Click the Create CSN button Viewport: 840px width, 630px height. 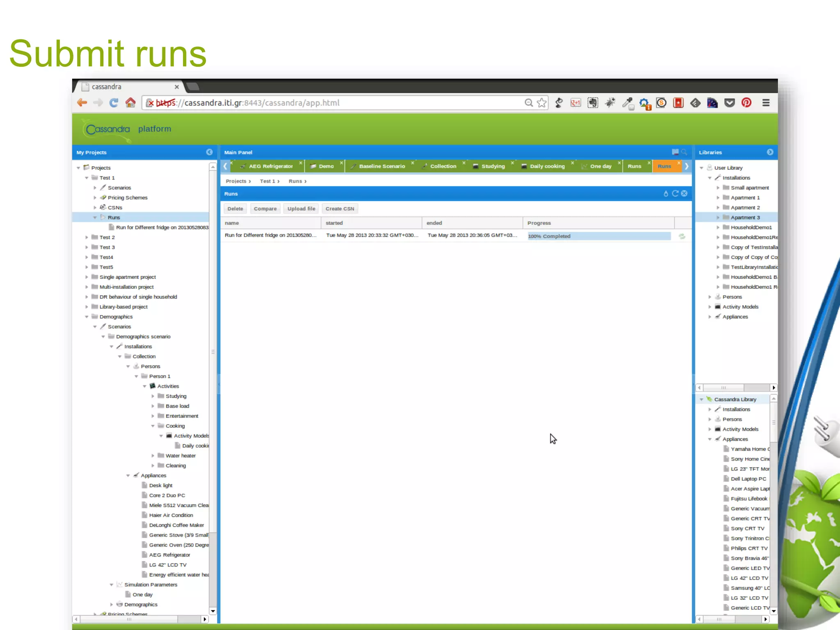340,209
